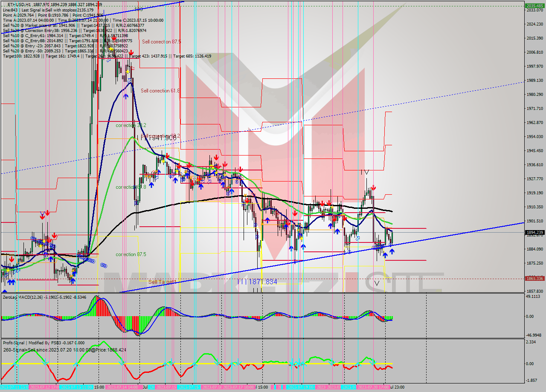The width and height of the screenshot is (546, 392).
Task: Click the '1871.834' price annotation
Action: coord(262,282)
